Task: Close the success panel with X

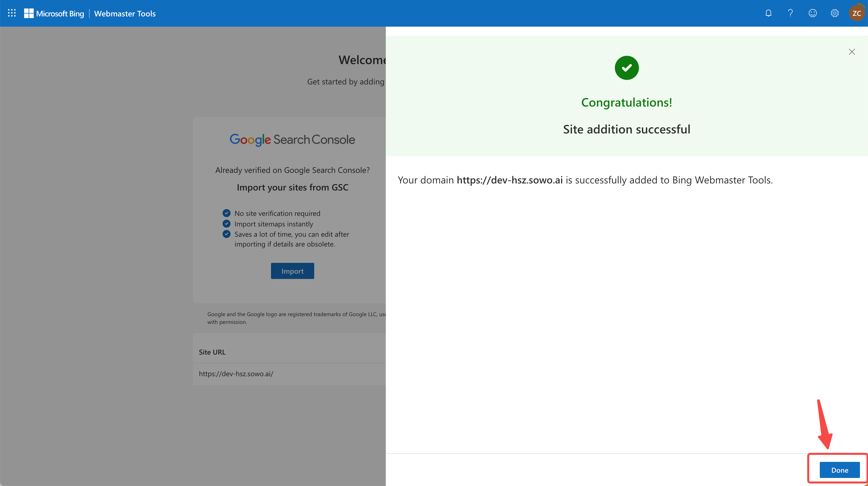Action: (852, 52)
